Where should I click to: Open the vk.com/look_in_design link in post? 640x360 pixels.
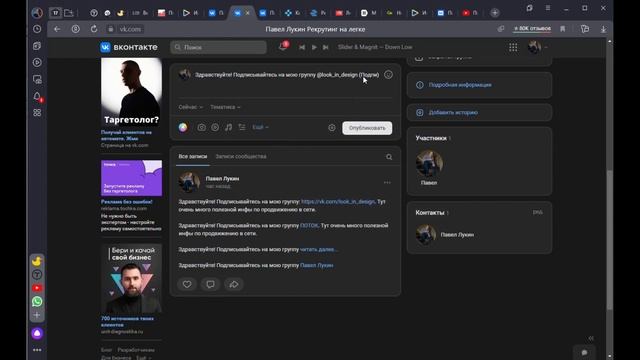[x=338, y=202]
